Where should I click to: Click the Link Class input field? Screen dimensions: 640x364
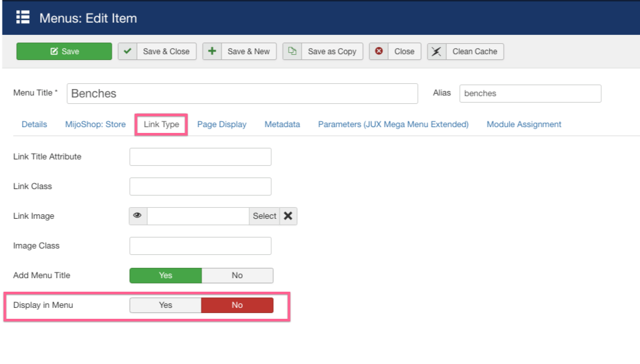pyautogui.click(x=200, y=187)
